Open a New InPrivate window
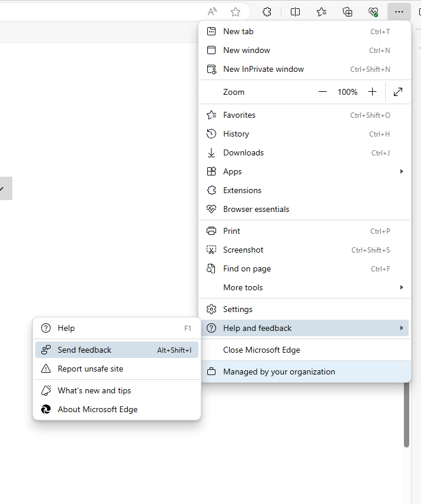The height and width of the screenshot is (504, 421). (304, 69)
